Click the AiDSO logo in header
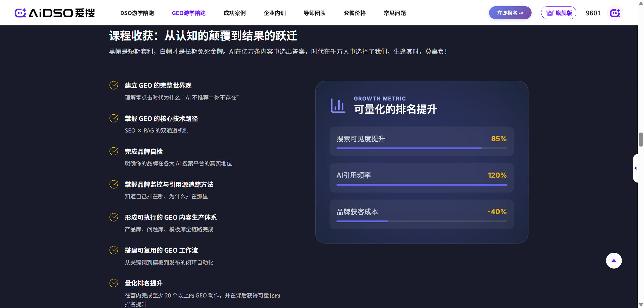Image resolution: width=644 pixels, height=308 pixels. (55, 13)
